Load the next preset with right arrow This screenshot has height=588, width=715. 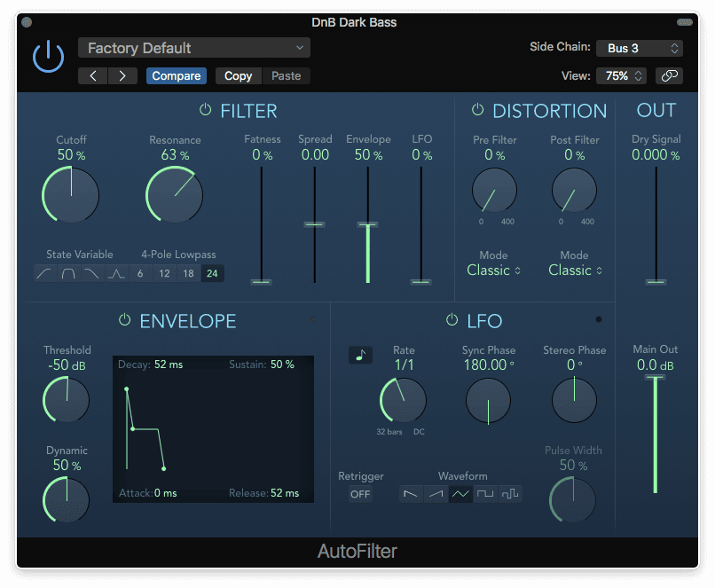tap(122, 75)
